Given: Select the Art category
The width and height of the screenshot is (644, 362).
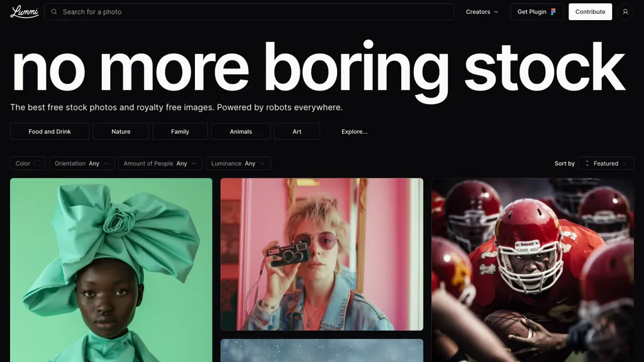Looking at the screenshot, I should (297, 131).
